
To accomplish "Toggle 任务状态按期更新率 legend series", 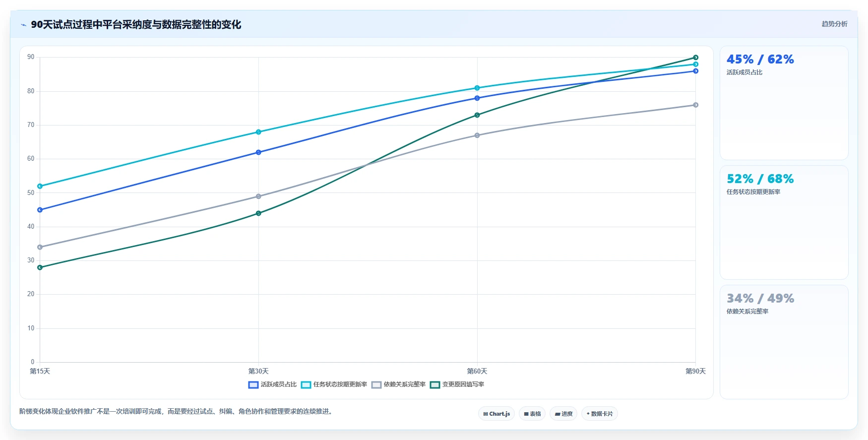I will [x=334, y=384].
